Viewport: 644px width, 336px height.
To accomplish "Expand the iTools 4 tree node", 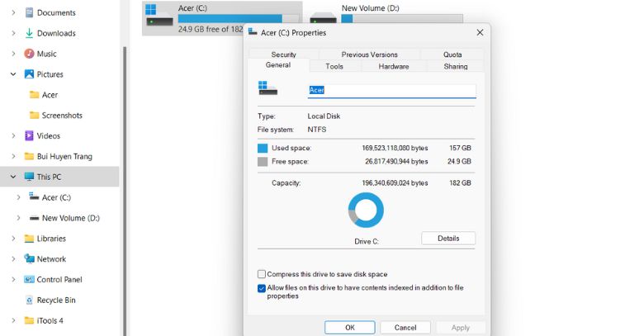I will click(x=13, y=321).
